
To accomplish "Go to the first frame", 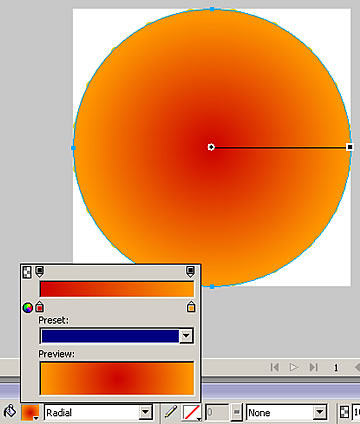I will pyautogui.click(x=275, y=367).
